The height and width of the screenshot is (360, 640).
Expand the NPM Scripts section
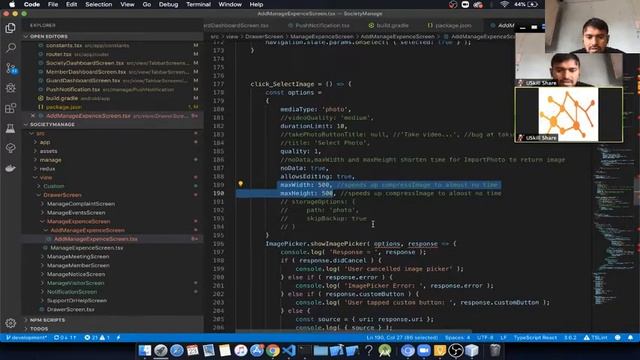pos(112,320)
